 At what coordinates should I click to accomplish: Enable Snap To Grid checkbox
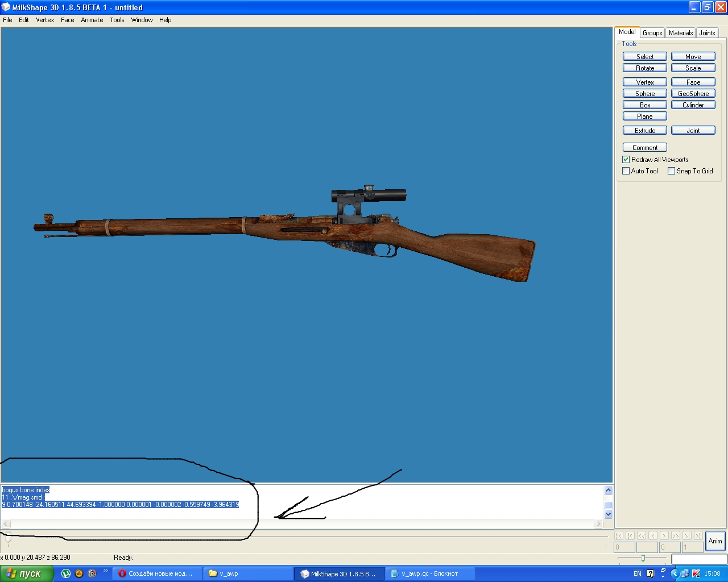click(x=672, y=171)
